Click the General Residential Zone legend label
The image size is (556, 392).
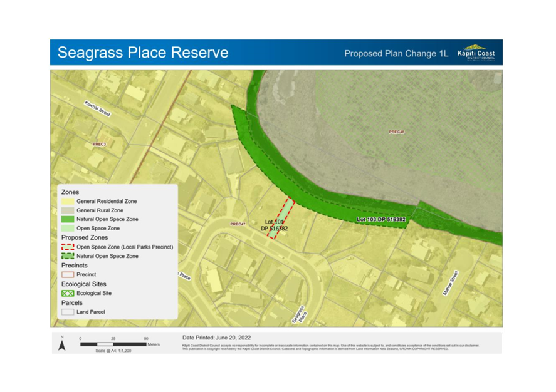[x=107, y=201]
